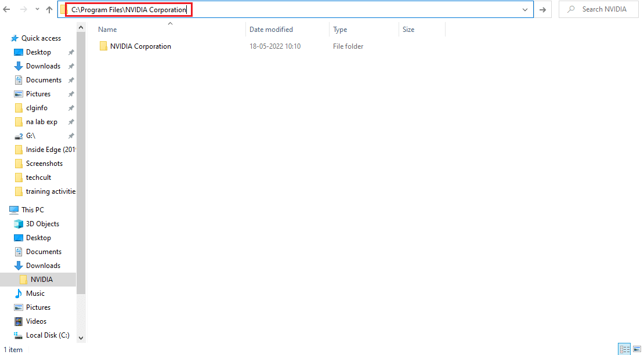Open the training activities folder
Image resolution: width=644 pixels, height=355 pixels.
tap(50, 191)
